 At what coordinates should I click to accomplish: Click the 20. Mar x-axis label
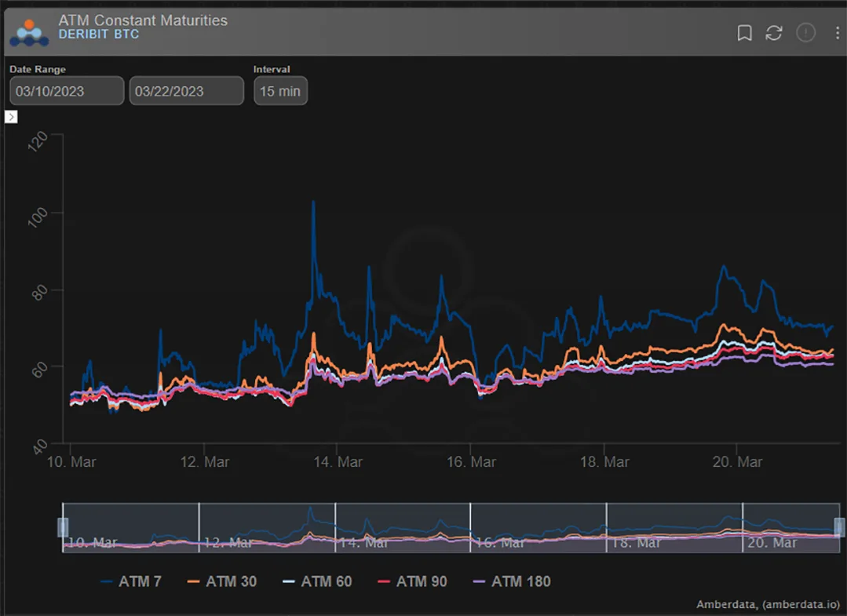click(737, 462)
